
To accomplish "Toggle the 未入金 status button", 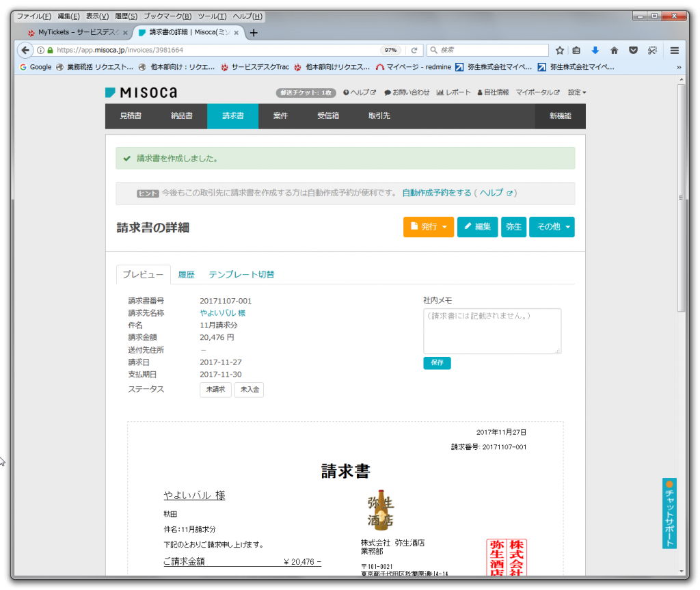I will coord(250,390).
